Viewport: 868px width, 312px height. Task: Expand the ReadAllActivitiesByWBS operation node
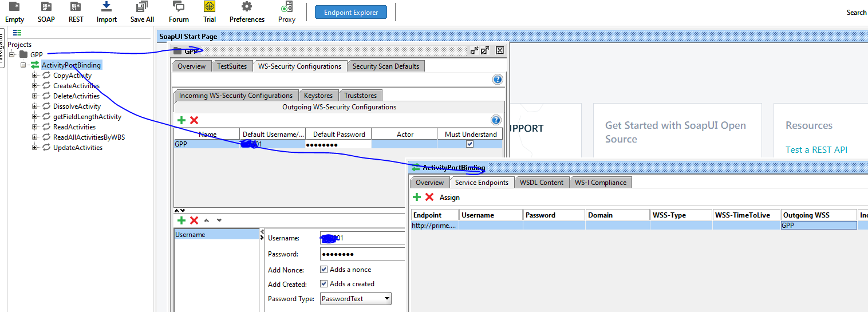(x=35, y=137)
